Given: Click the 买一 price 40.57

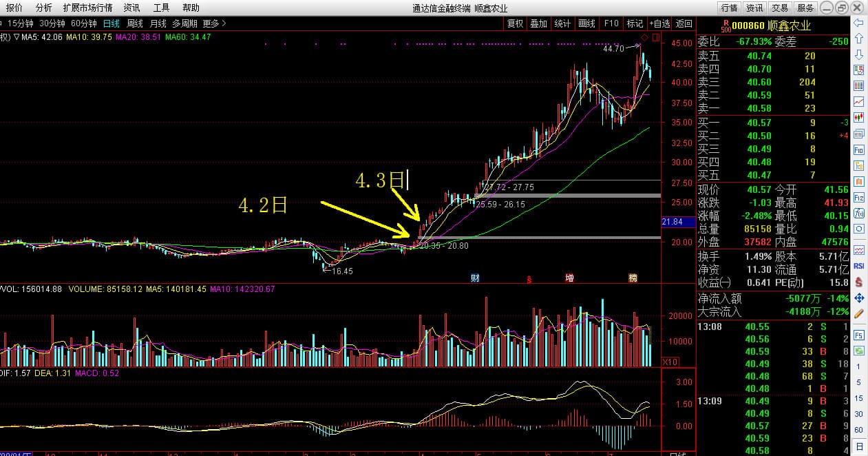Looking at the screenshot, I should click(x=758, y=123).
